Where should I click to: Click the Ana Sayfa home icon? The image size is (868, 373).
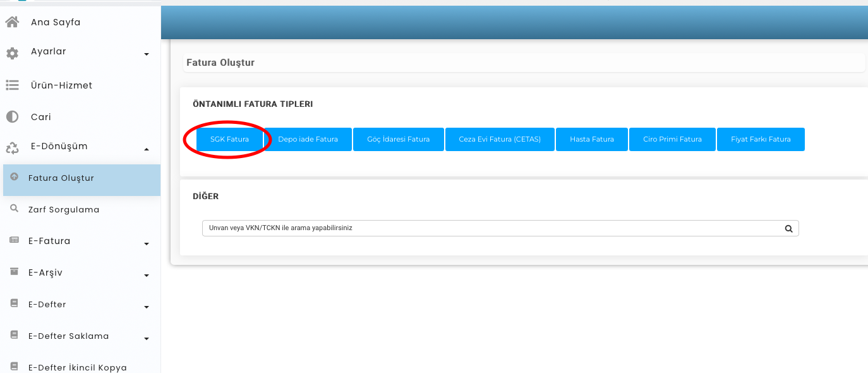coord(12,23)
